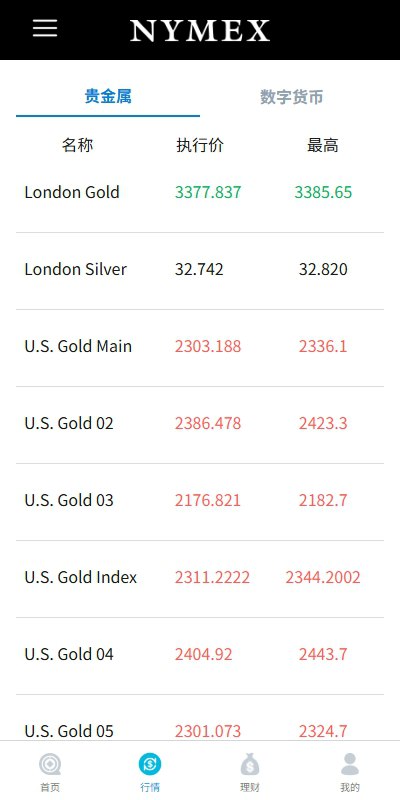Viewport: 400px width, 800px height.
Task: Open the London Gold row
Action: coord(200,193)
